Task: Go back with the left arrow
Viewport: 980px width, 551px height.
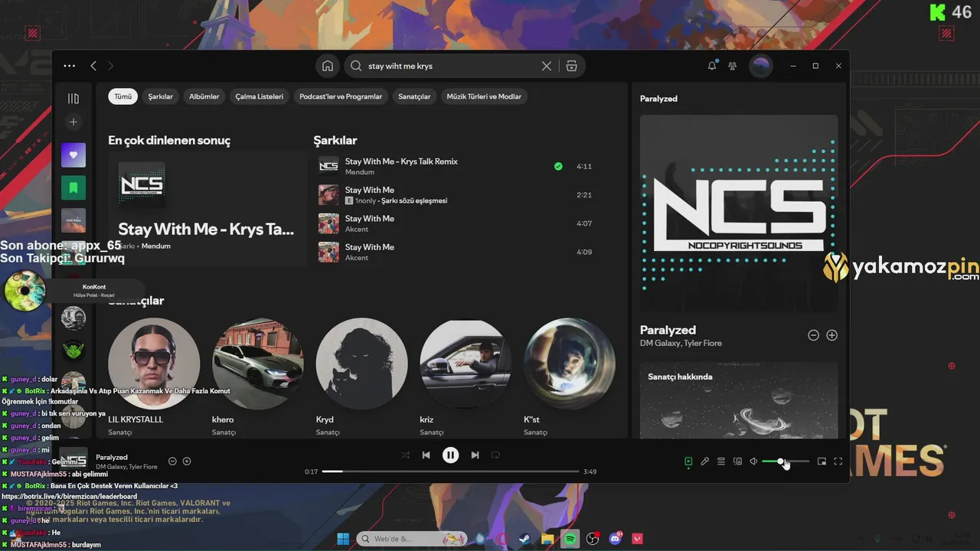Action: [x=93, y=66]
